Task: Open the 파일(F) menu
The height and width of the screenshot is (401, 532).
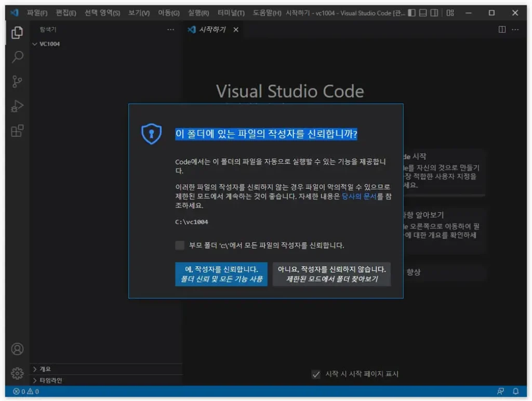Action: click(37, 13)
